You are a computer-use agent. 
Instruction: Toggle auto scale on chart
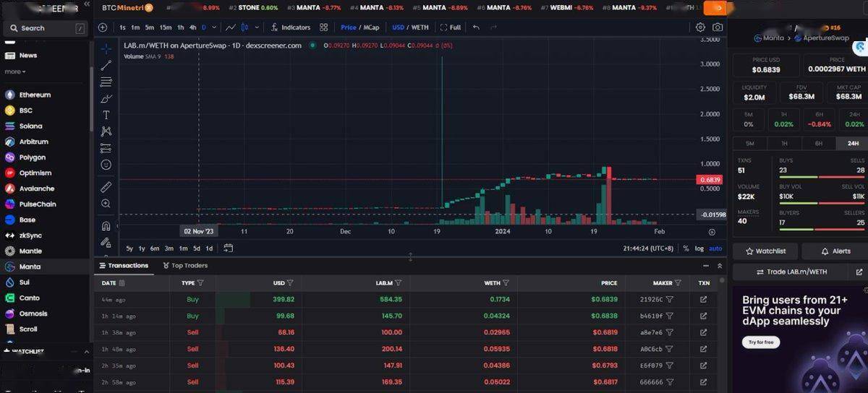(x=715, y=249)
